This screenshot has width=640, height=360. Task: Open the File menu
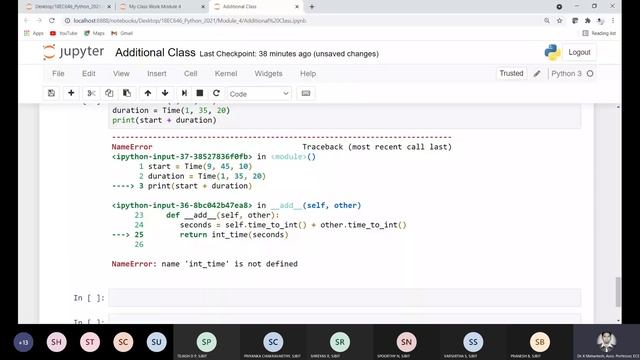[58, 73]
